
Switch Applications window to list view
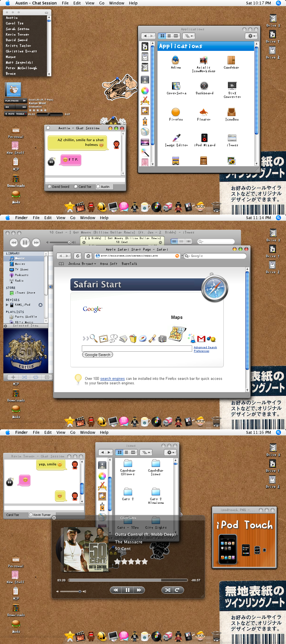click(169, 36)
